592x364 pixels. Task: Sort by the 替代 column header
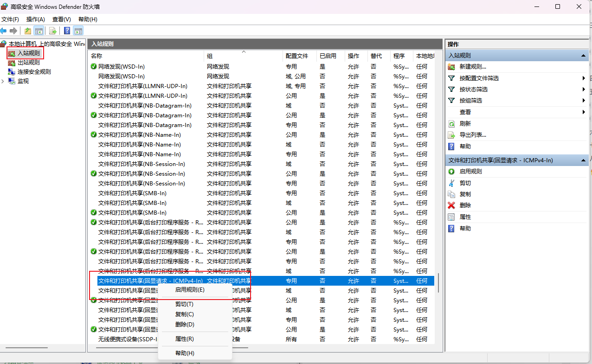379,56
